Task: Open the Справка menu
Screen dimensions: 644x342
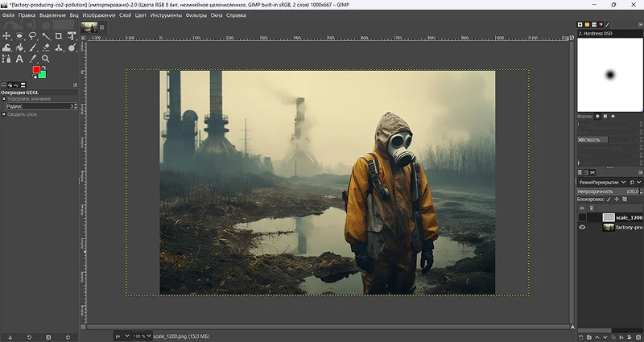Action: tap(236, 15)
